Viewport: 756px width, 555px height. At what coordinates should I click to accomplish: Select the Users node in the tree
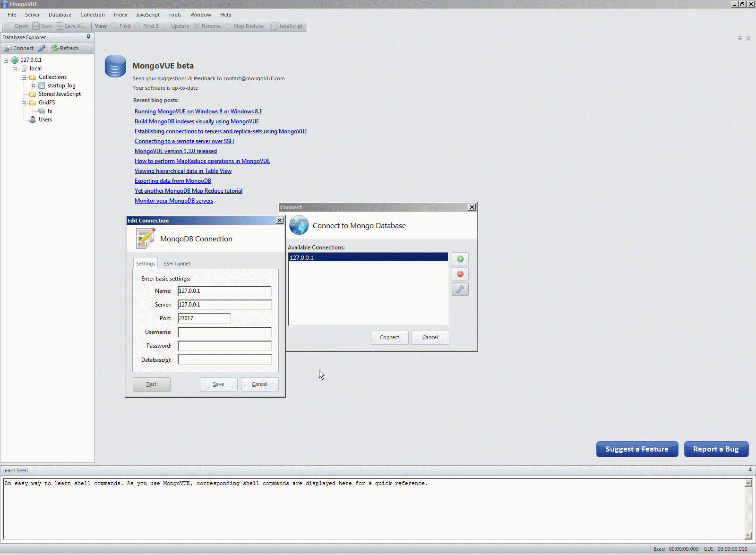tap(45, 120)
